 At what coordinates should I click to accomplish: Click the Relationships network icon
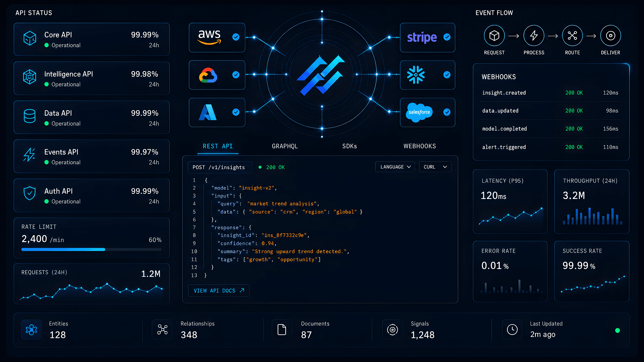(x=162, y=330)
